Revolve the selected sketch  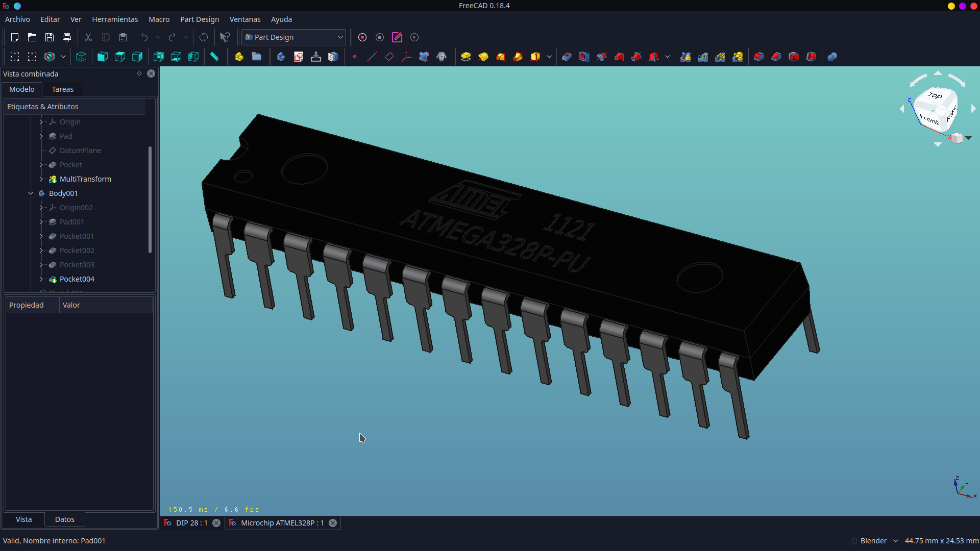(483, 57)
